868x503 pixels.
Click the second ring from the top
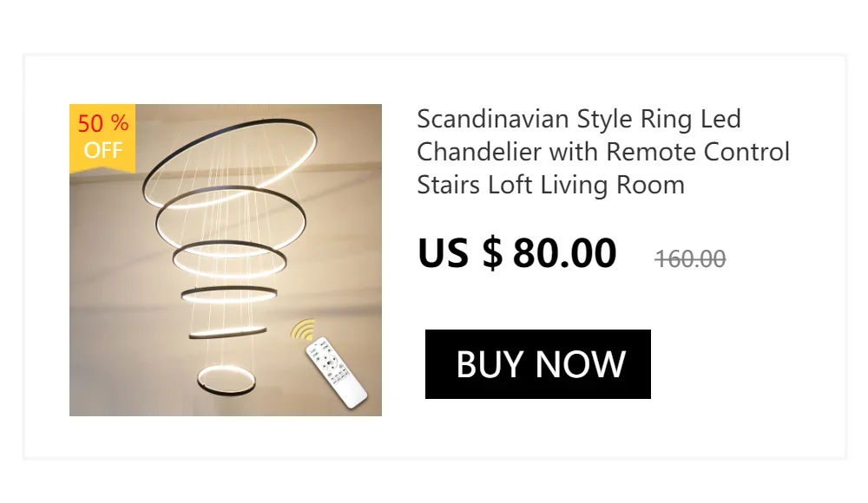[x=231, y=221]
